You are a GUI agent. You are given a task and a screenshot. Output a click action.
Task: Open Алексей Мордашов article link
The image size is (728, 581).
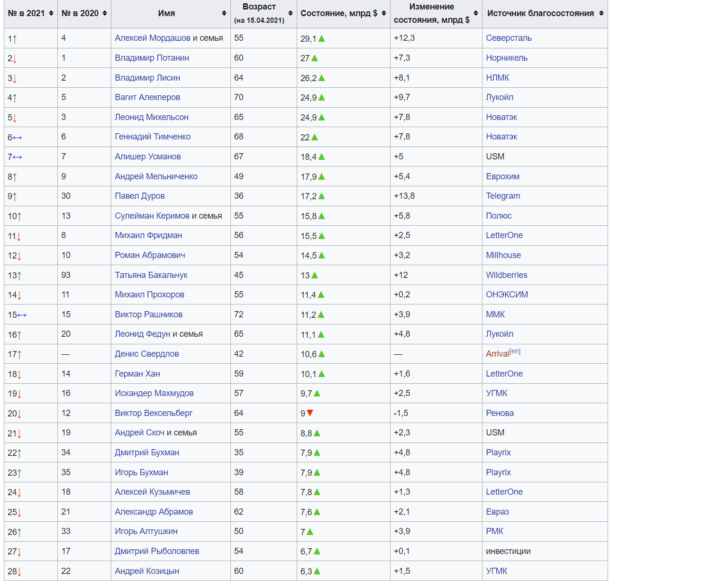[153, 38]
